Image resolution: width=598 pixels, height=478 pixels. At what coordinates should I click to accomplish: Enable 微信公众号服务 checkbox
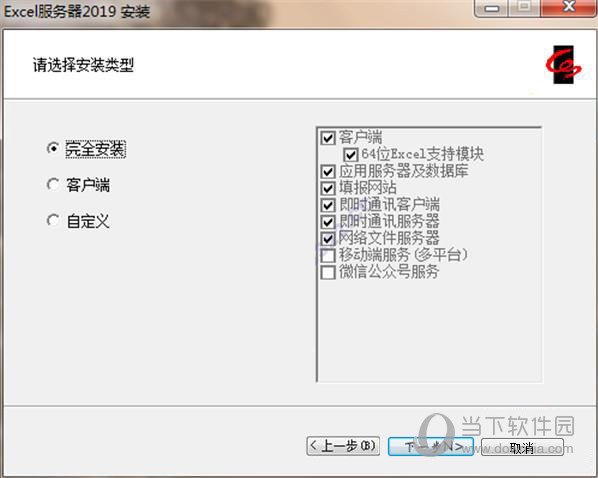tap(328, 272)
